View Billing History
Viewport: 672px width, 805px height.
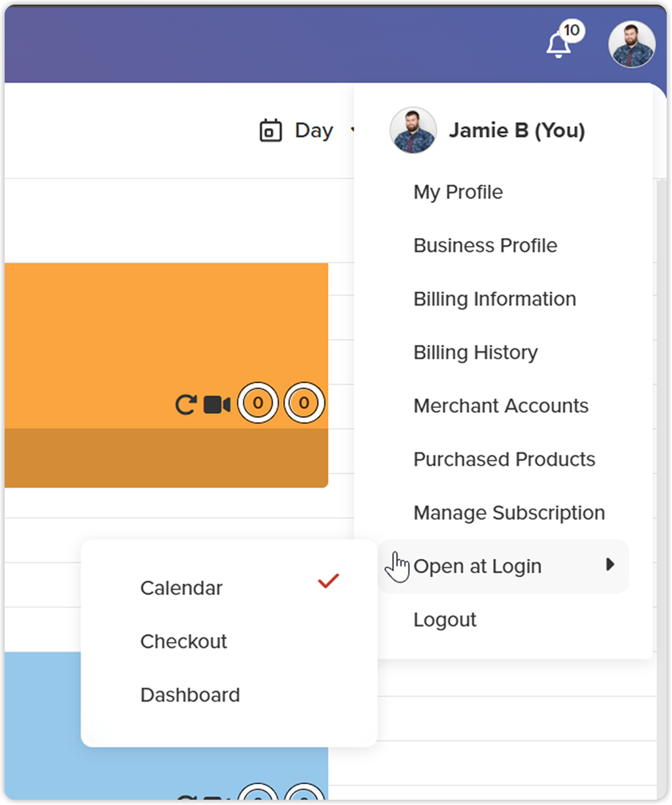point(475,352)
